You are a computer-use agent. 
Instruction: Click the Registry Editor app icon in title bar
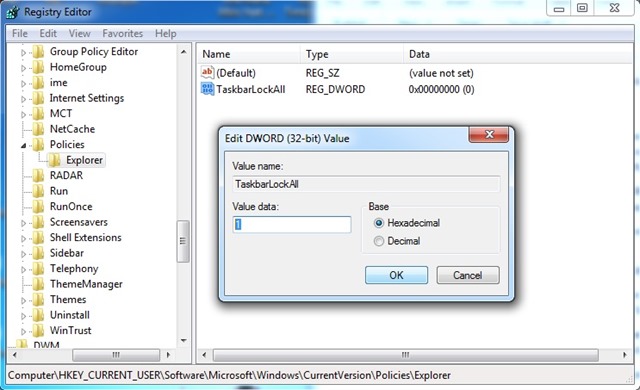tap(13, 12)
